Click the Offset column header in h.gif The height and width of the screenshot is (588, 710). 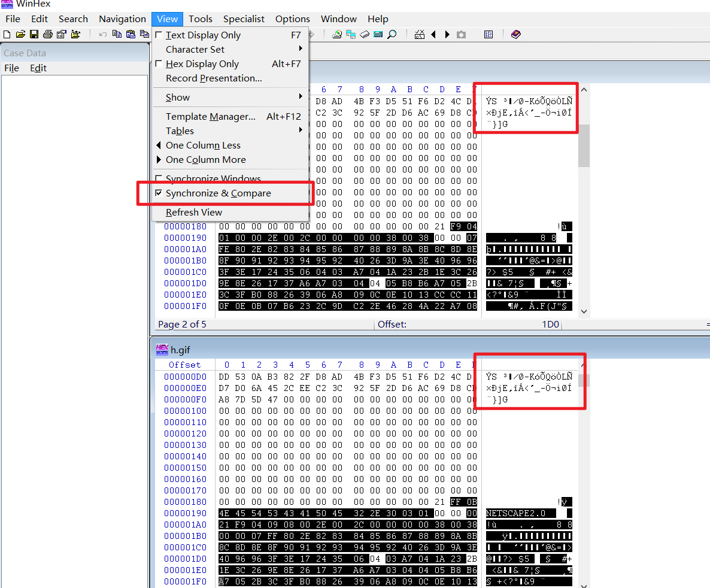pos(185,365)
